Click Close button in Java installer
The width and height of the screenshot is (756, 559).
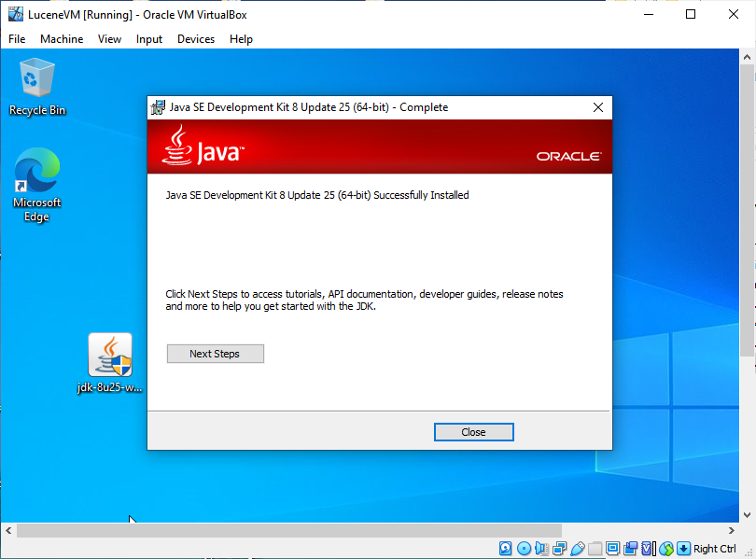[473, 432]
